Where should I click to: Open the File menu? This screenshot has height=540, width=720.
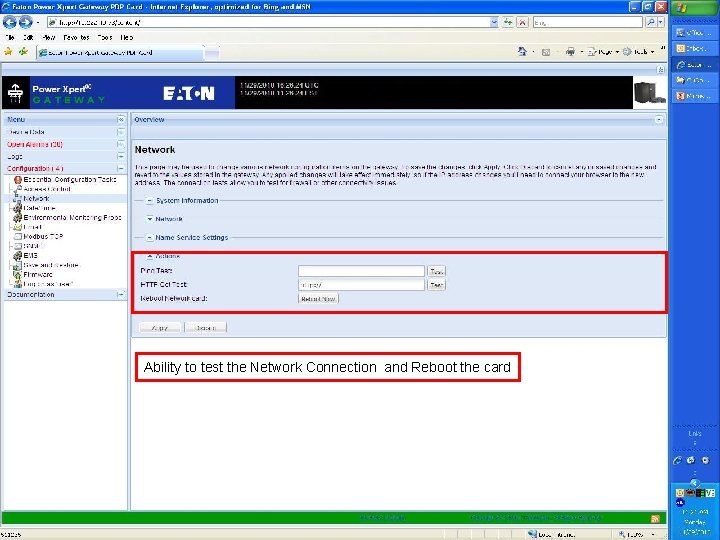click(10, 37)
